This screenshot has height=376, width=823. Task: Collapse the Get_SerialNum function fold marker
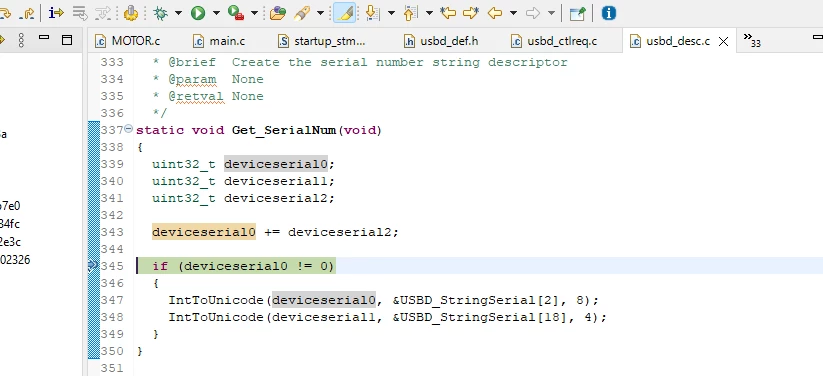click(128, 129)
